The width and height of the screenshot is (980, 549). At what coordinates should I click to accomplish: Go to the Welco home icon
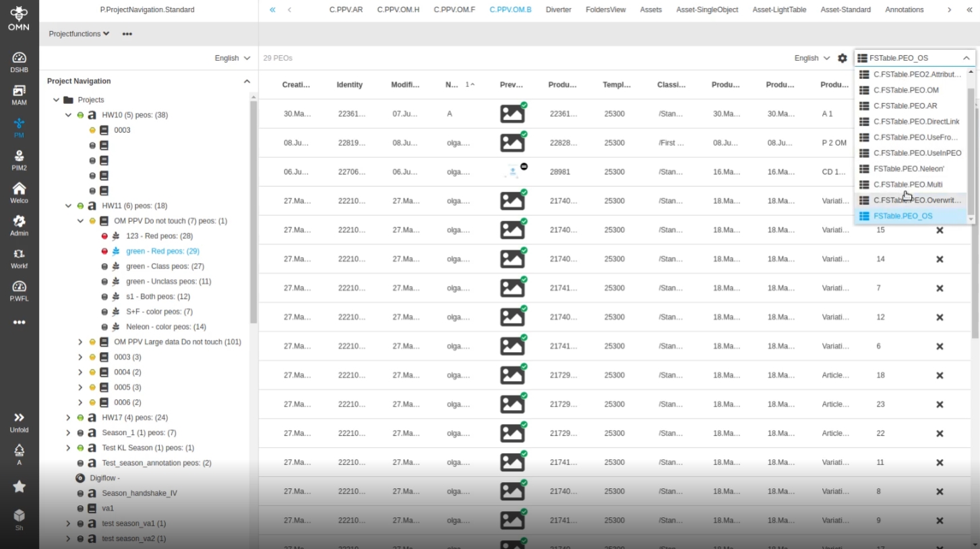pos(19,188)
